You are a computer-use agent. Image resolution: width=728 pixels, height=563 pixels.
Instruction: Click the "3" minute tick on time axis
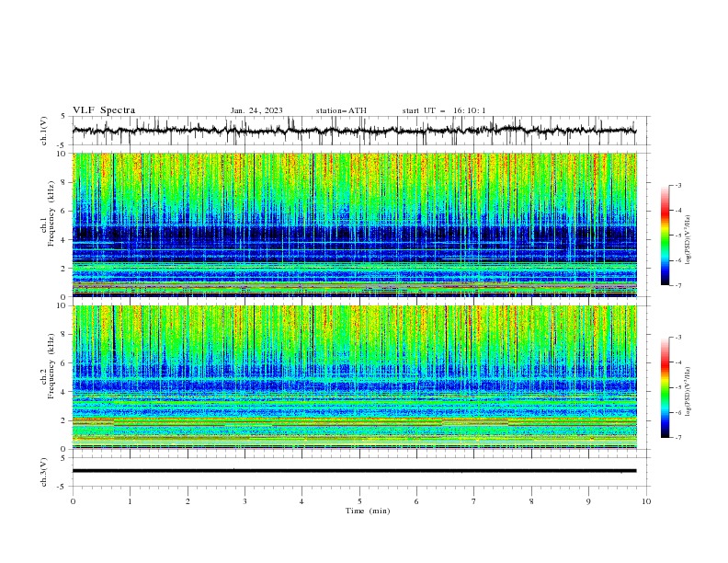[x=245, y=501]
